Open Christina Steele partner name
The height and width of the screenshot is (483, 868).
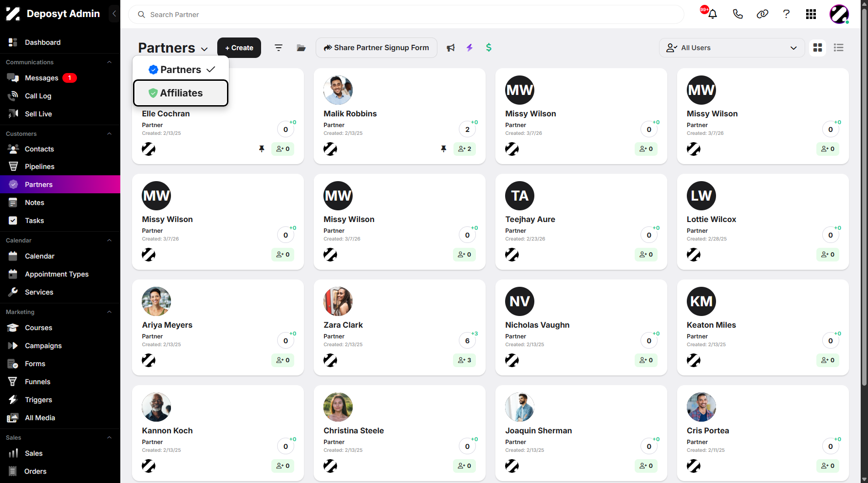[354, 430]
